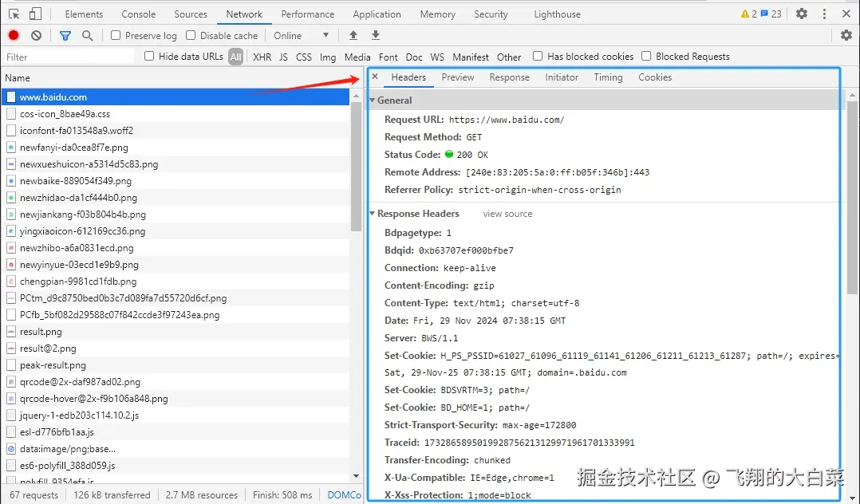The height and width of the screenshot is (504, 860).
Task: Open DevTools more options kebab menu
Action: coord(824,14)
